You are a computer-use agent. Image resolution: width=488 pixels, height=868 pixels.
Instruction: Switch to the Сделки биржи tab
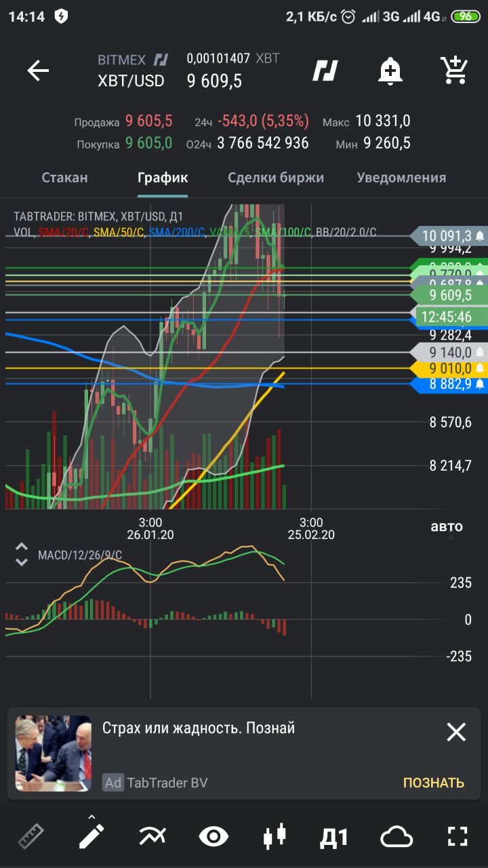point(276,178)
